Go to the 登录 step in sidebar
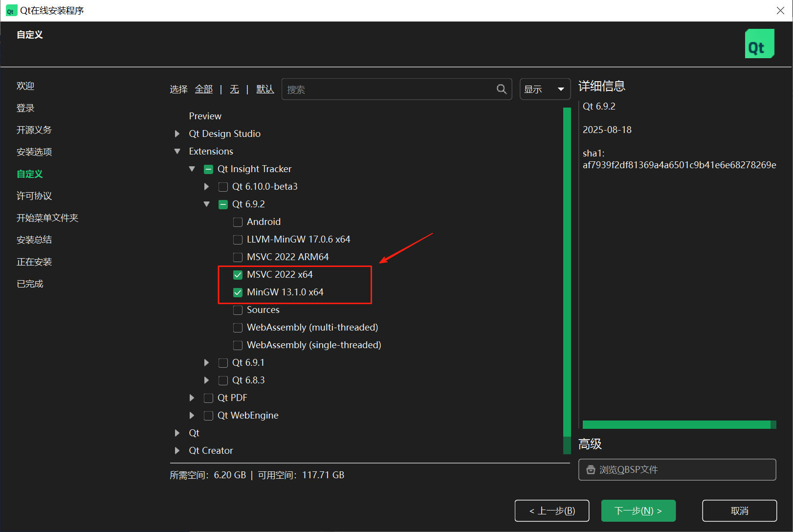This screenshot has width=793, height=532. coord(25,108)
